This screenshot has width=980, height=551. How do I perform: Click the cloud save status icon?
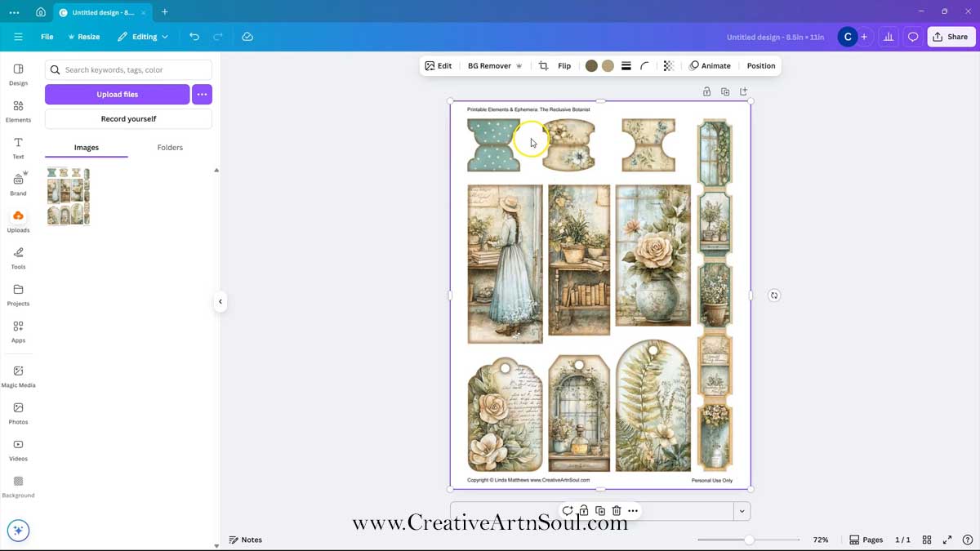click(247, 37)
